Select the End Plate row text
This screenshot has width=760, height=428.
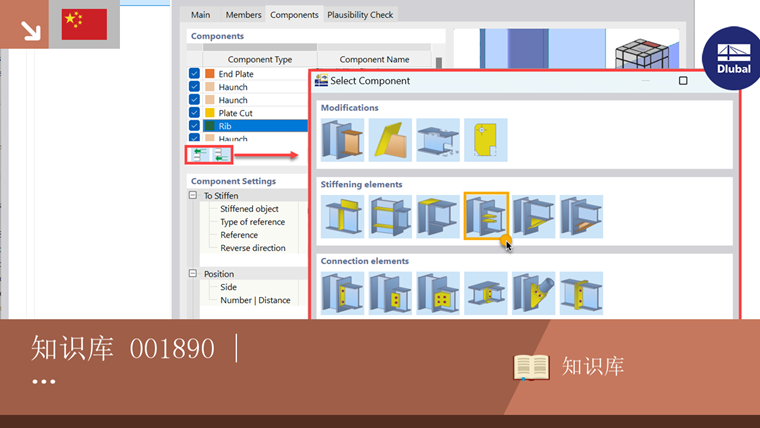point(236,74)
